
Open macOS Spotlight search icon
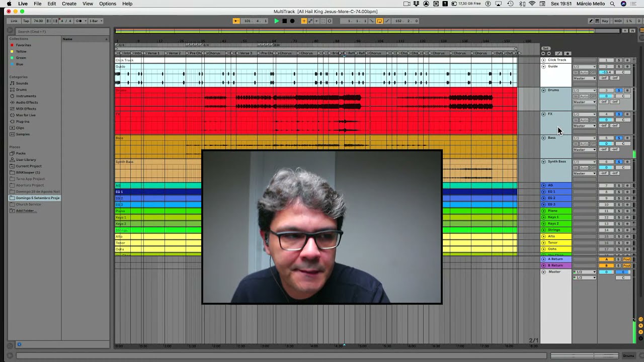tap(612, 4)
